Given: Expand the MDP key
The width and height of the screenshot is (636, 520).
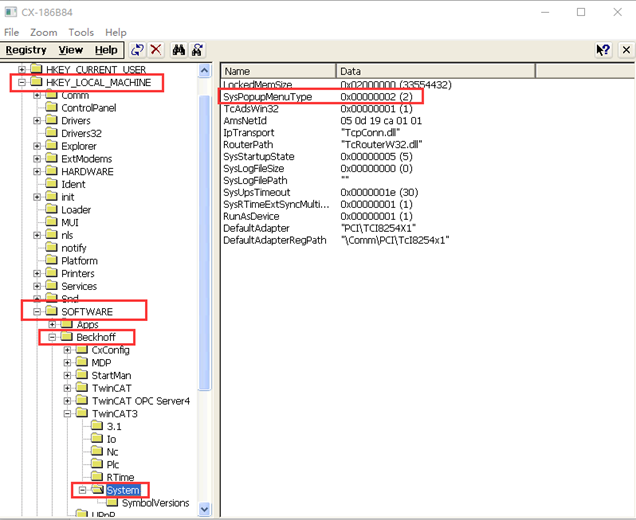Looking at the screenshot, I should click(x=67, y=363).
